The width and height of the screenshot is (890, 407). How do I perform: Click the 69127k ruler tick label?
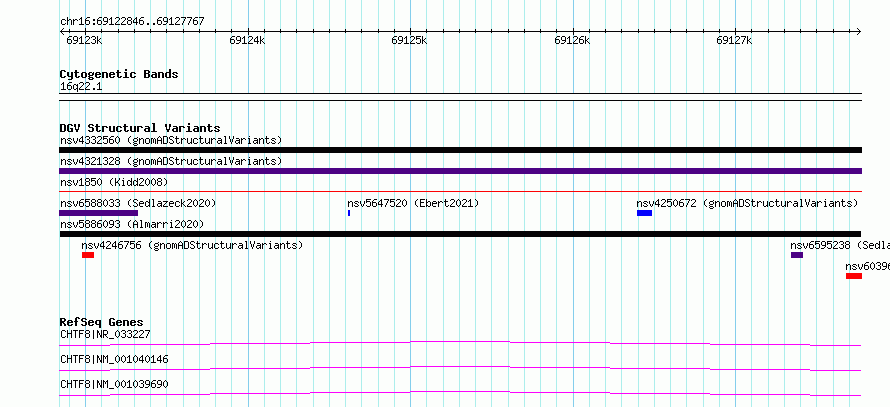tap(734, 40)
